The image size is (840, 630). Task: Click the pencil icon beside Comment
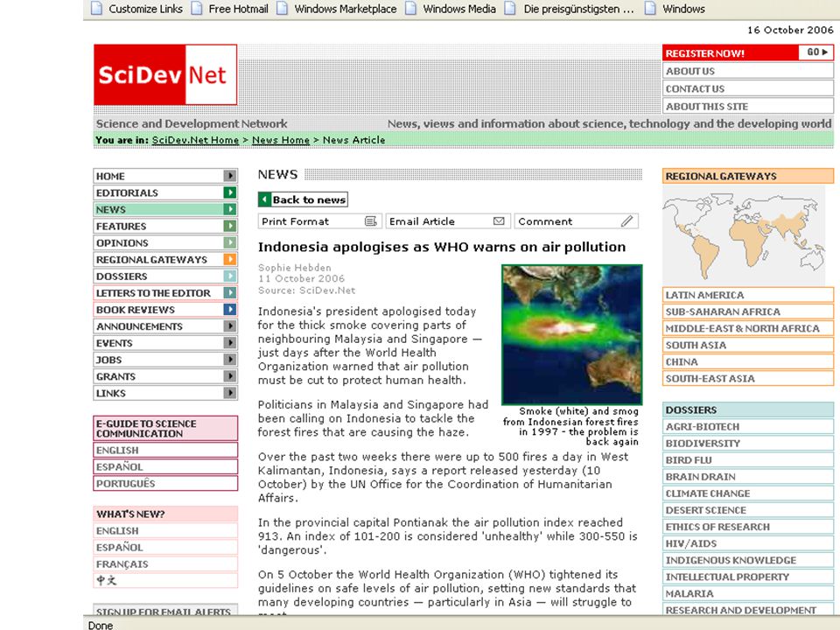click(627, 221)
